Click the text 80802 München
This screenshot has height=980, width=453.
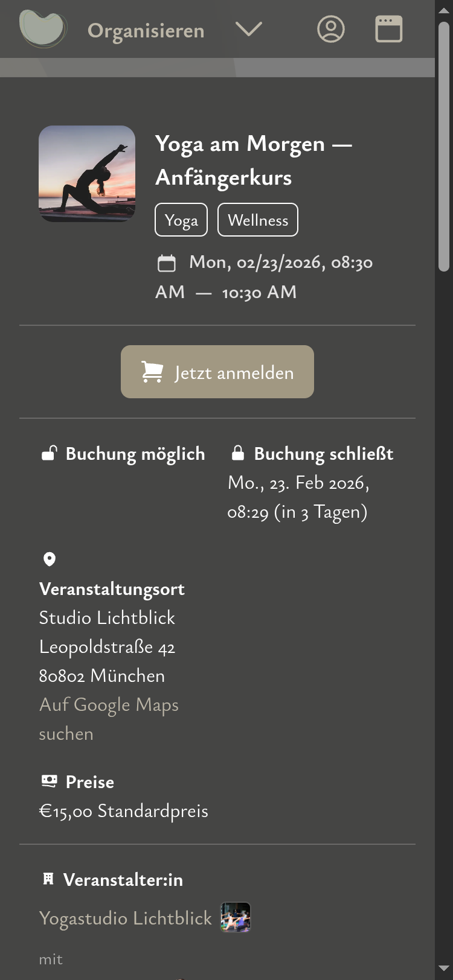tap(102, 676)
